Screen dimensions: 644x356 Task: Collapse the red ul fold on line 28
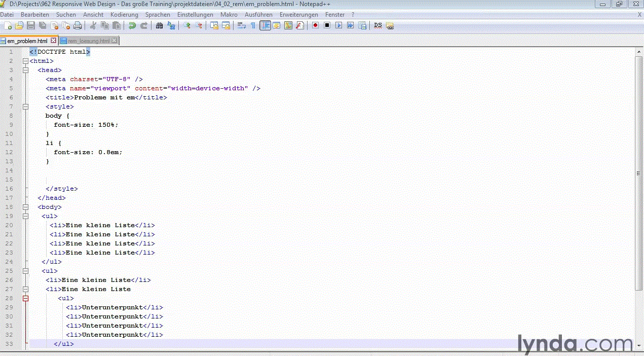[x=25, y=298]
